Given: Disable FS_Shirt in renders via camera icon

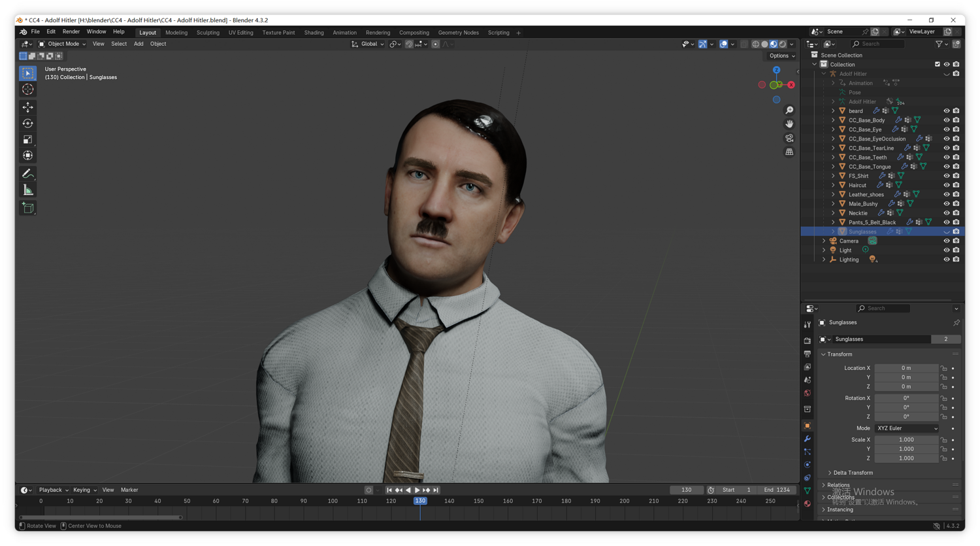Looking at the screenshot, I should tap(956, 176).
